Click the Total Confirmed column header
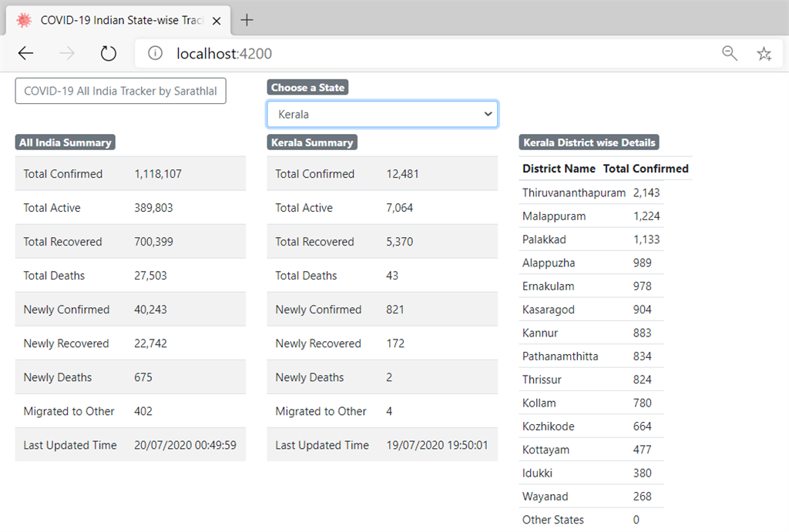 tap(646, 169)
